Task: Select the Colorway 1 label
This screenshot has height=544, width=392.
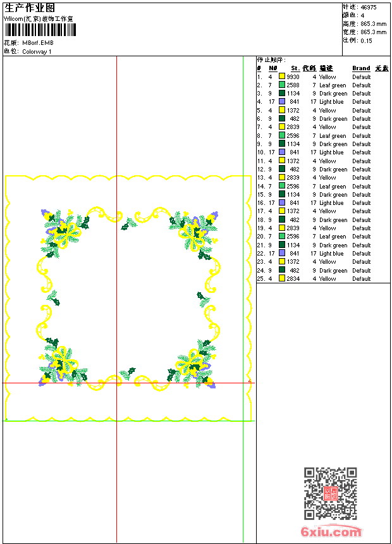Action: click(x=37, y=52)
